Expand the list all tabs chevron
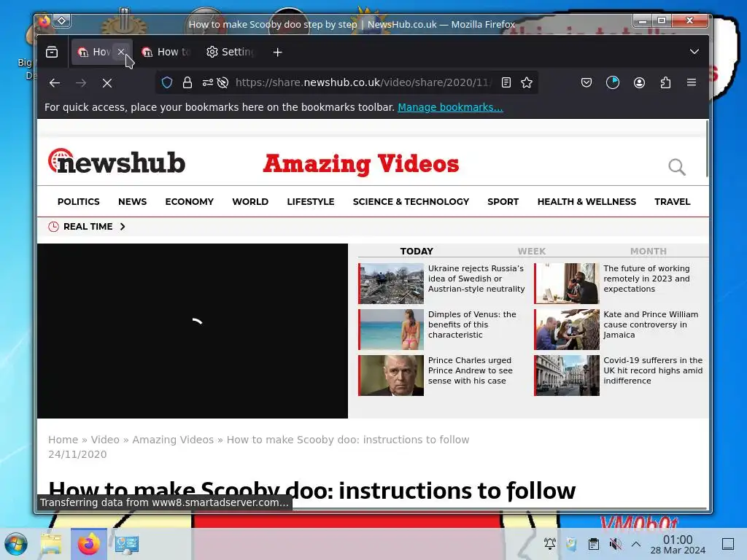Image resolution: width=747 pixels, height=560 pixels. [694, 52]
